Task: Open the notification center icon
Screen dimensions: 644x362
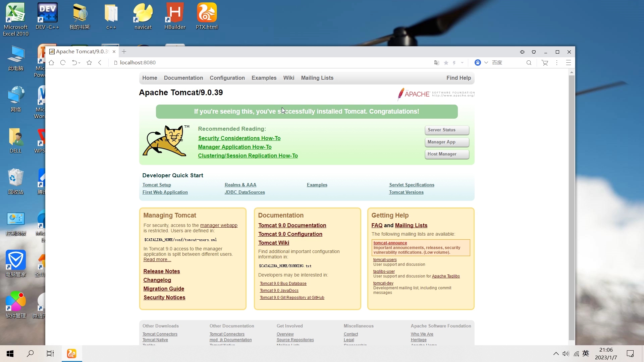Action: pos(630,354)
